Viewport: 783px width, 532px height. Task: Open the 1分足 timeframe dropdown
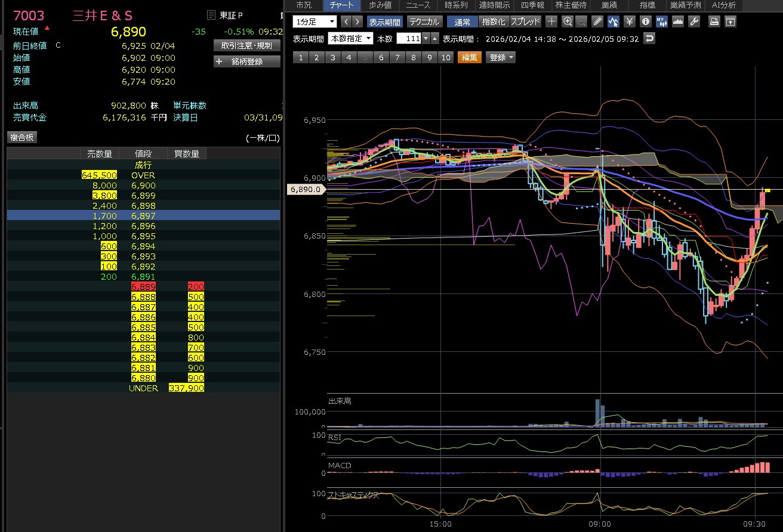pos(315,21)
